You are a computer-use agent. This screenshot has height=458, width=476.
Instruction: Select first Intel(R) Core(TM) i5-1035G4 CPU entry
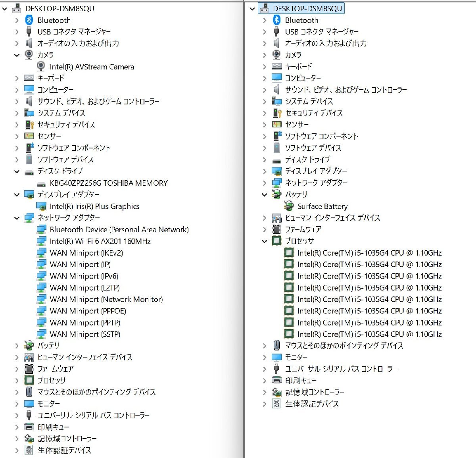pyautogui.click(x=369, y=253)
